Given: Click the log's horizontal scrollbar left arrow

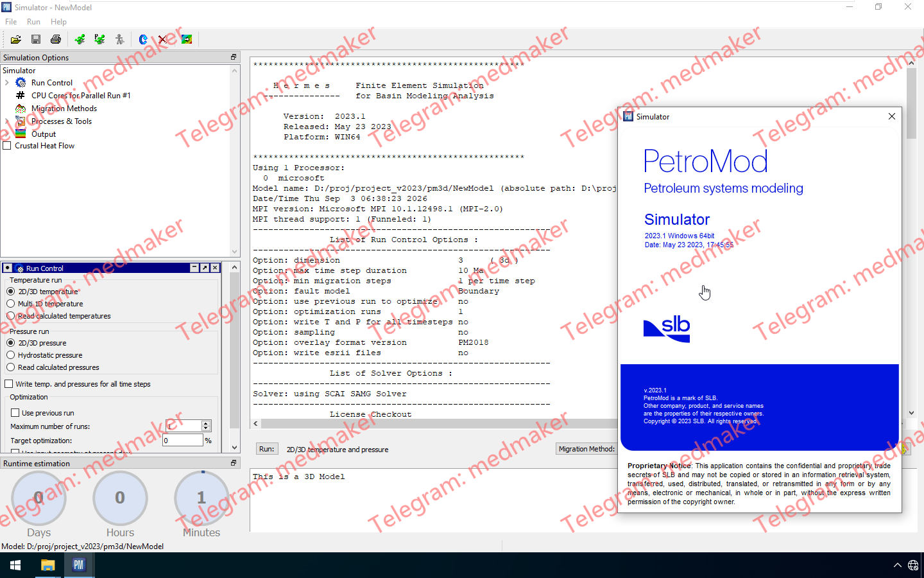Looking at the screenshot, I should [256, 423].
